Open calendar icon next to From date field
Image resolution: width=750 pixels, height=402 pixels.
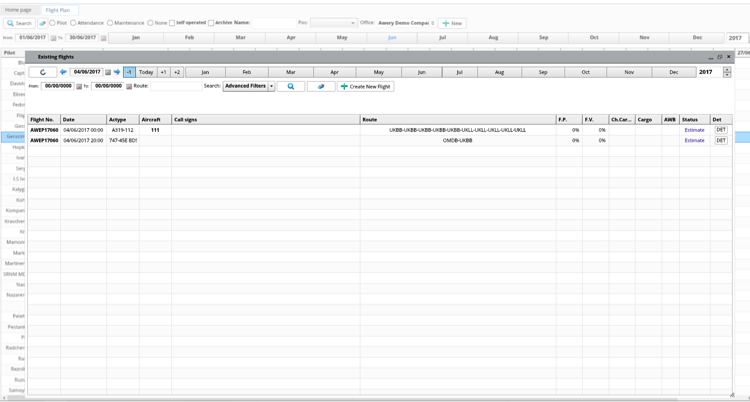[79, 87]
